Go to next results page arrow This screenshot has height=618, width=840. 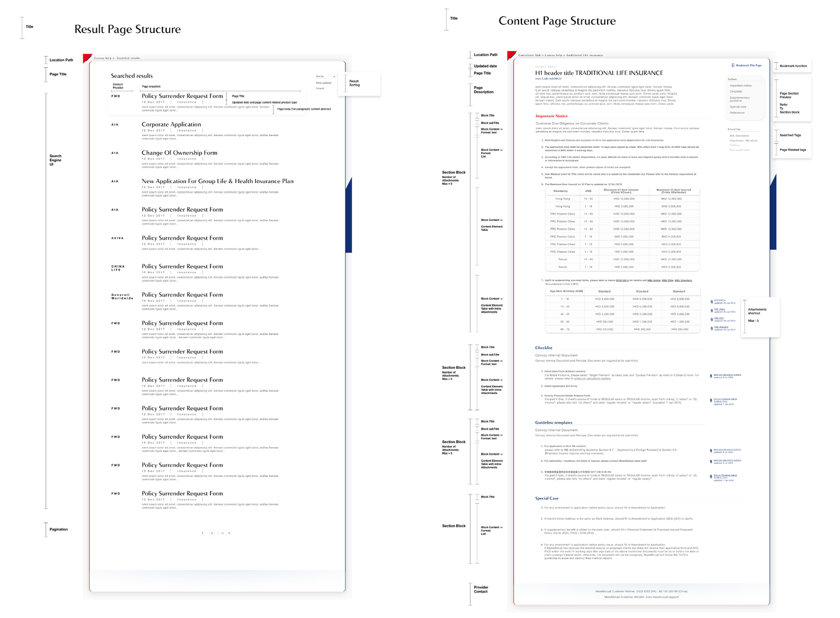coord(229,533)
